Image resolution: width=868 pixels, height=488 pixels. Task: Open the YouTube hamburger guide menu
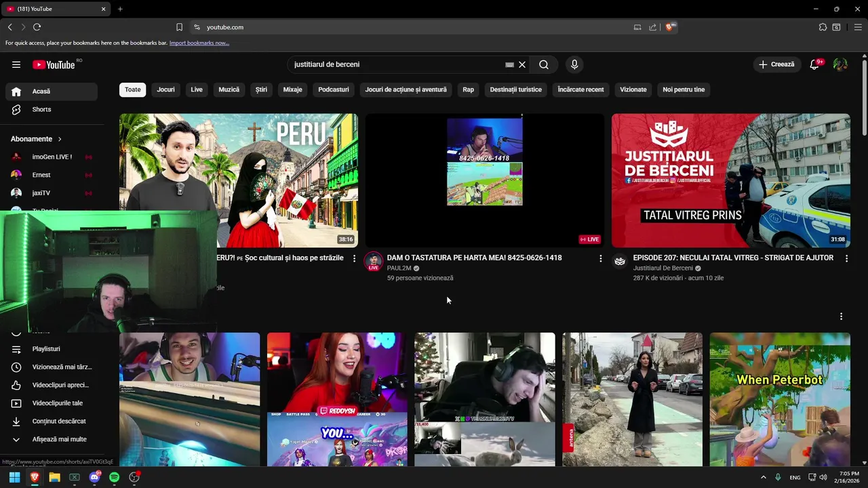point(16,64)
